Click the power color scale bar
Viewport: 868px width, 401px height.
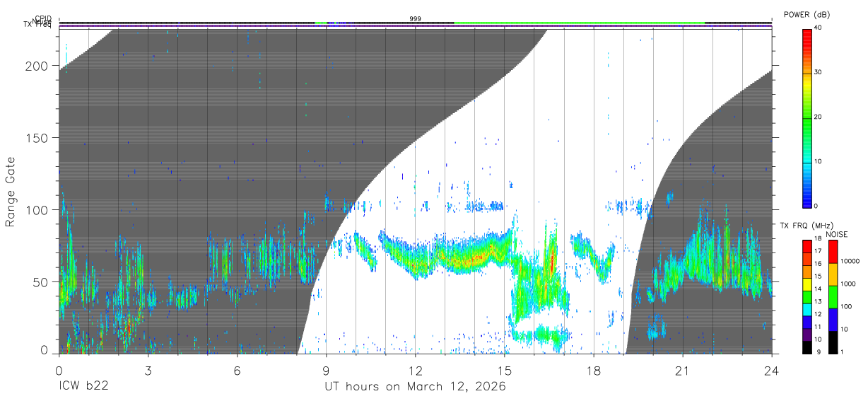click(x=808, y=117)
